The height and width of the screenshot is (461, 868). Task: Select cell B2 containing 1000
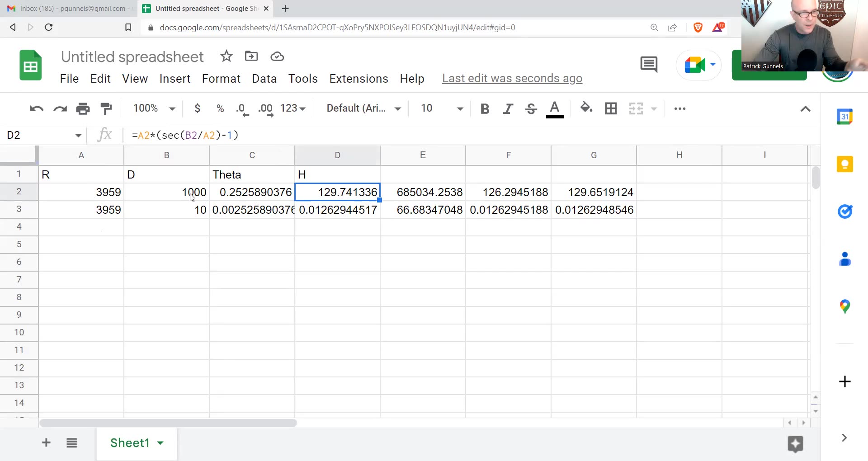166,192
